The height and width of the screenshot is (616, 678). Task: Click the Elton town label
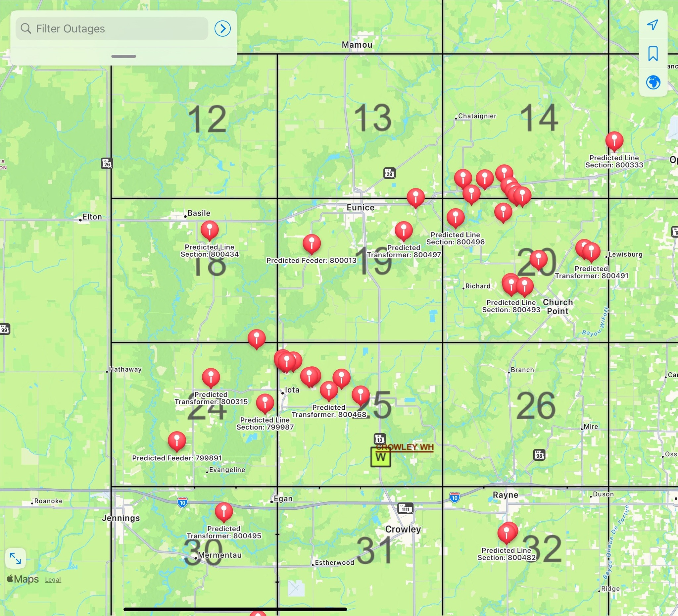pos(92,217)
